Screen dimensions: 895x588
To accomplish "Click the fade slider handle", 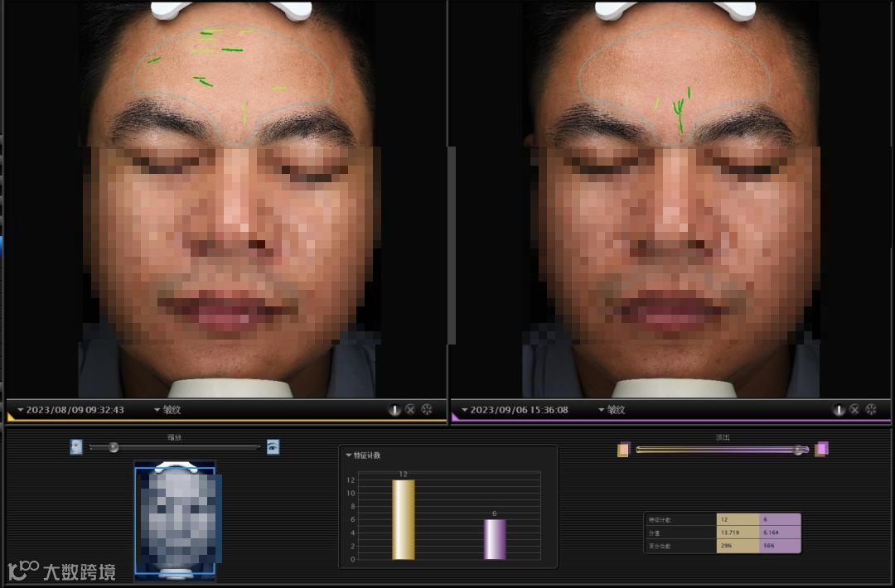I will 799,450.
